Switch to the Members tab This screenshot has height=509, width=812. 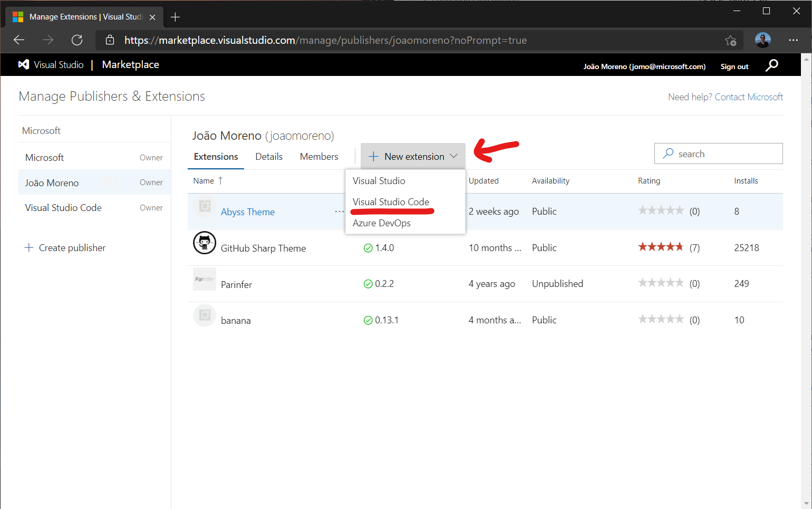click(x=319, y=157)
